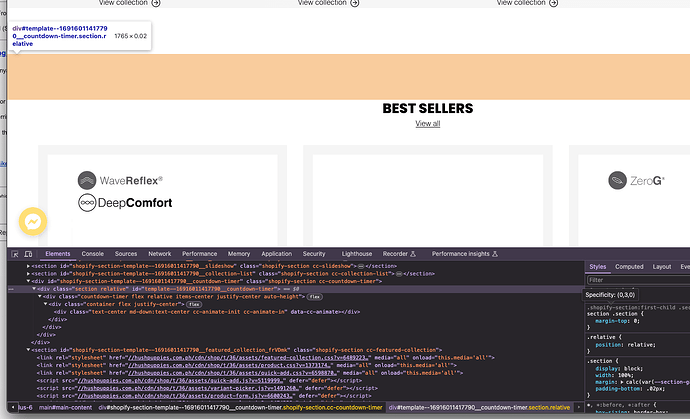Click the orange countdown banner on page
The height and width of the screenshot is (419, 690).
tap(349, 77)
